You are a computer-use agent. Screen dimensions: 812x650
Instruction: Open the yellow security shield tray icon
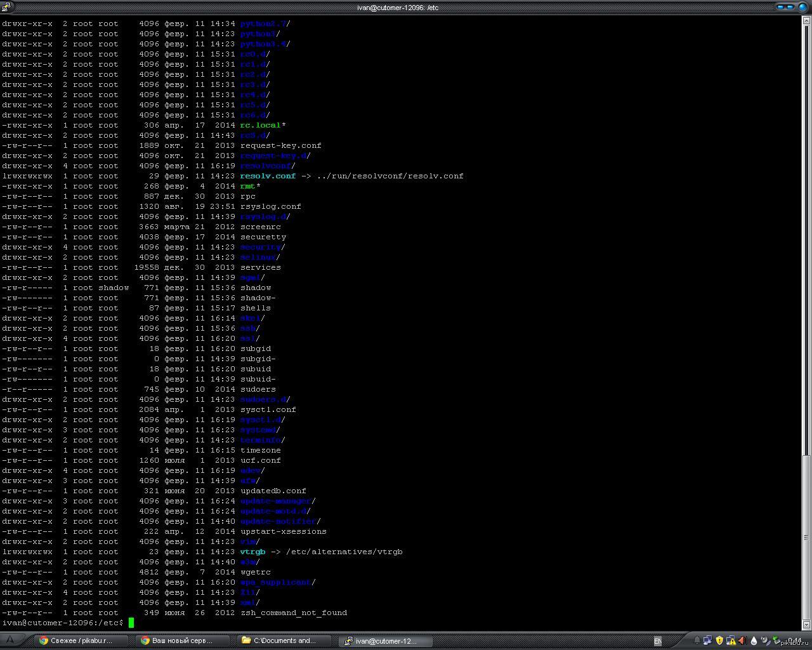tap(719, 640)
